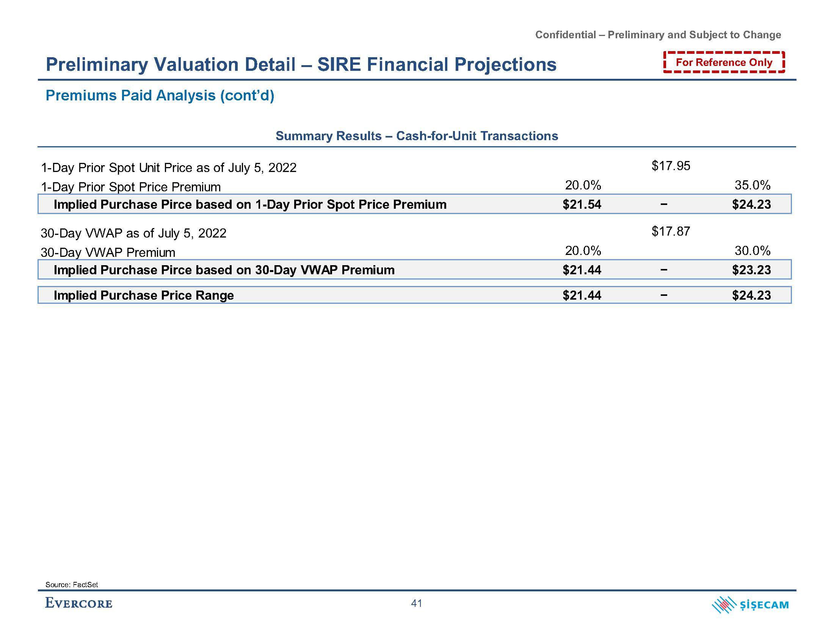The height and width of the screenshot is (644, 834).
Task: Click the Evercore logo in the footer
Action: (79, 603)
